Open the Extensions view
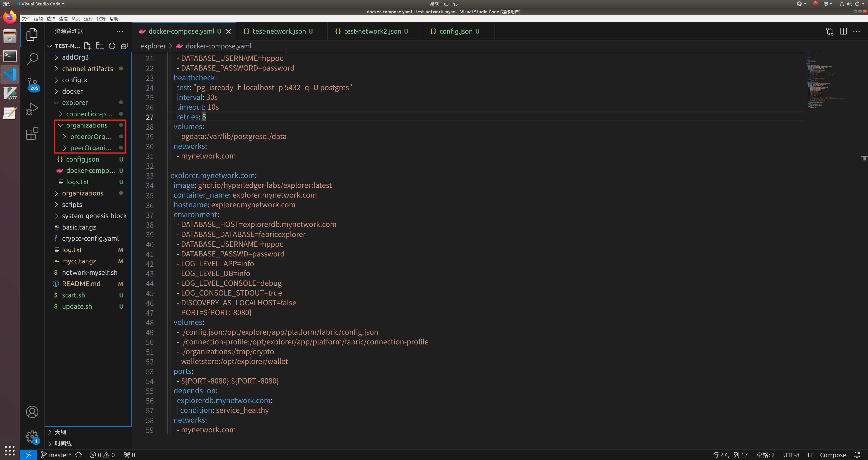This screenshot has width=868, height=460. 32,134
